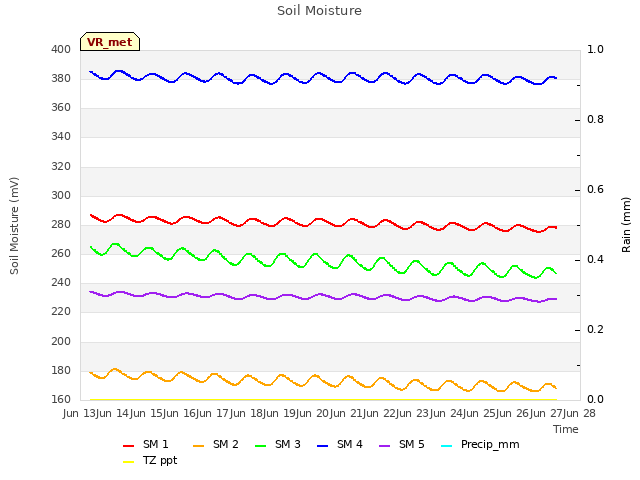Click the TZ ppt legend label

point(160,461)
